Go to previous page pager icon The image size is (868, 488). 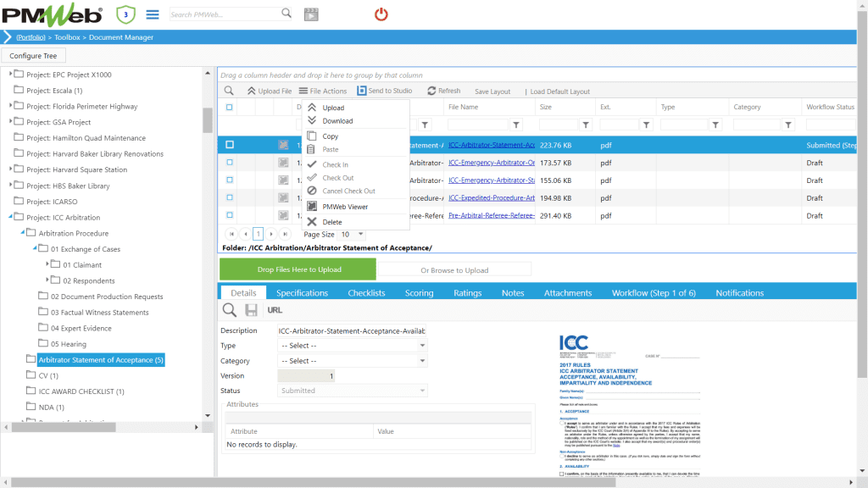pos(245,234)
